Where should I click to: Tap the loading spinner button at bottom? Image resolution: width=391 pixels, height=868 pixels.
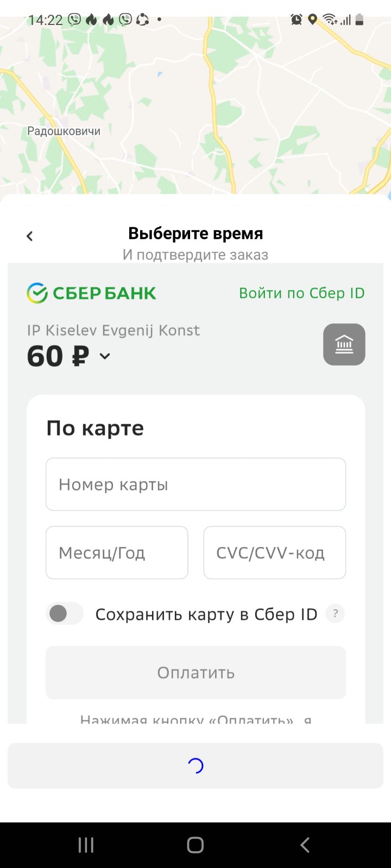point(195,765)
